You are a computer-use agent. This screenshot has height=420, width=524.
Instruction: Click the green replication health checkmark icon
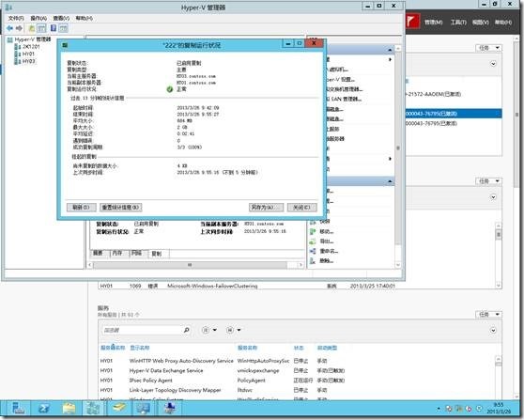[x=170, y=89]
